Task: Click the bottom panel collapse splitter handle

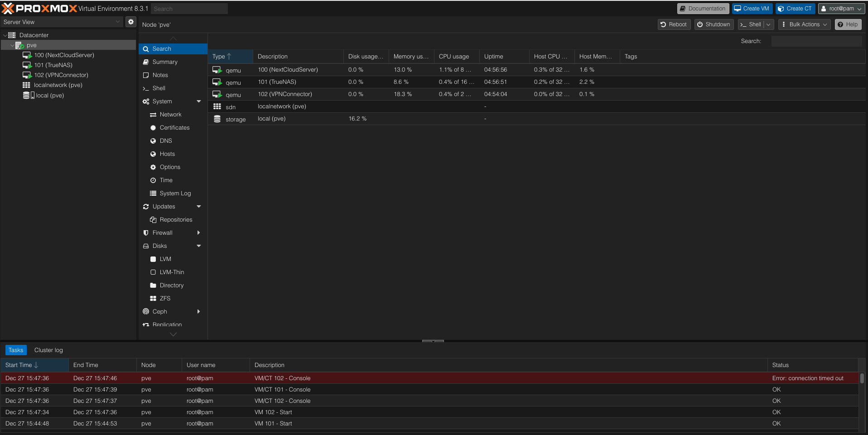Action: coord(433,341)
